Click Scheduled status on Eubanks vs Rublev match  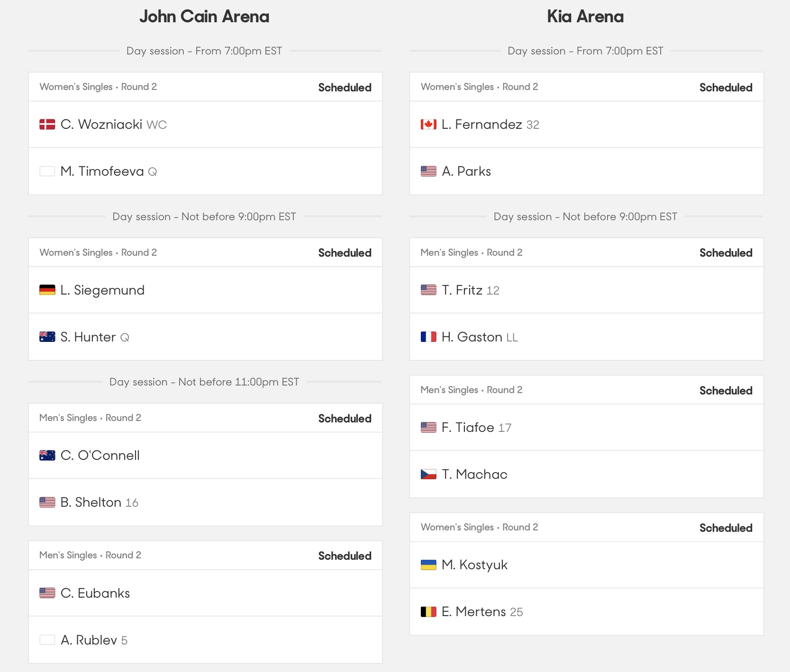click(345, 556)
